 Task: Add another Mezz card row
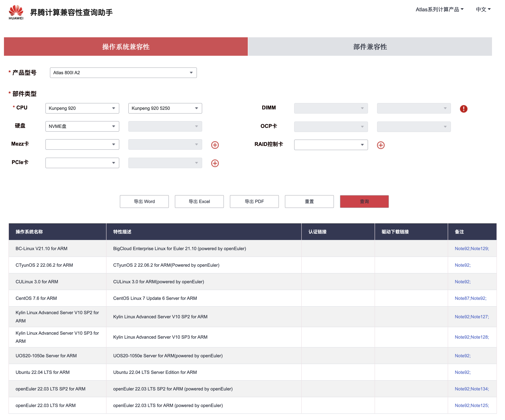(215, 145)
